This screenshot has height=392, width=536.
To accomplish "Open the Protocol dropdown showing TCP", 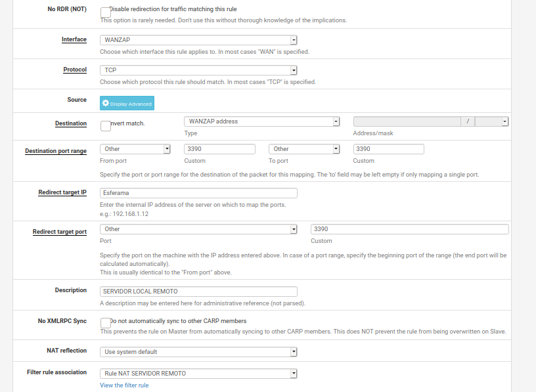I will click(x=198, y=70).
